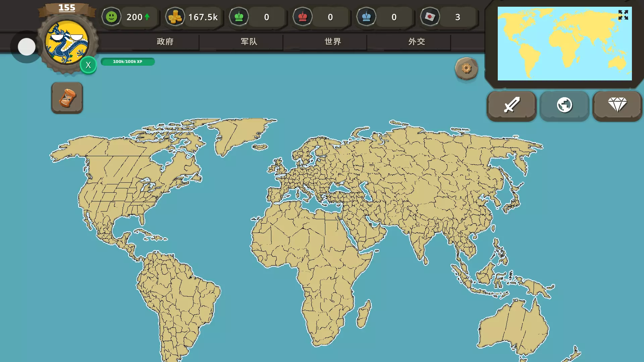Click the green smiley happiness icon

click(x=111, y=17)
